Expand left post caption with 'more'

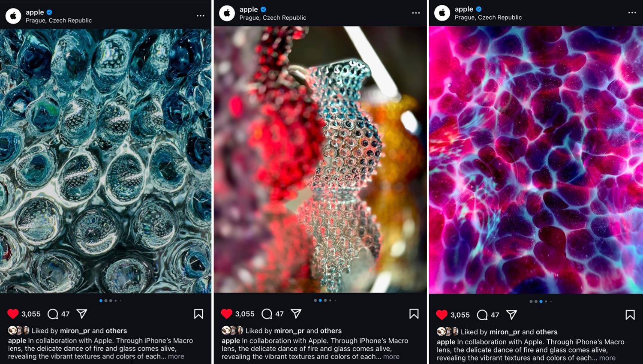pos(176,356)
